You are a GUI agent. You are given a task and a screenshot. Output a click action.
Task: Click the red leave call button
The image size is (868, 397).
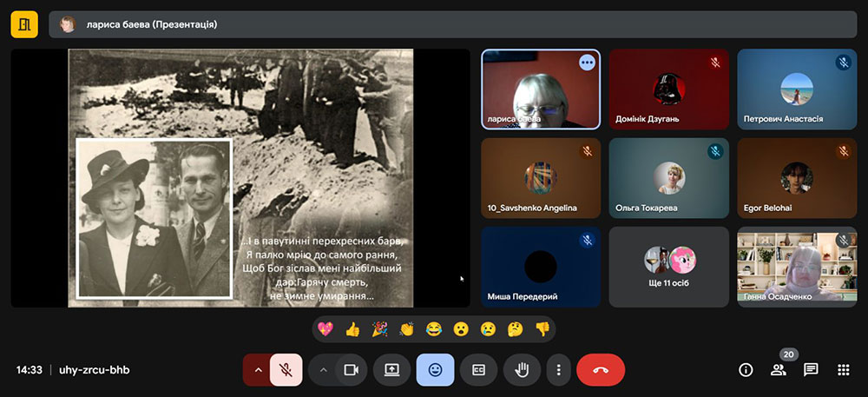(x=600, y=369)
